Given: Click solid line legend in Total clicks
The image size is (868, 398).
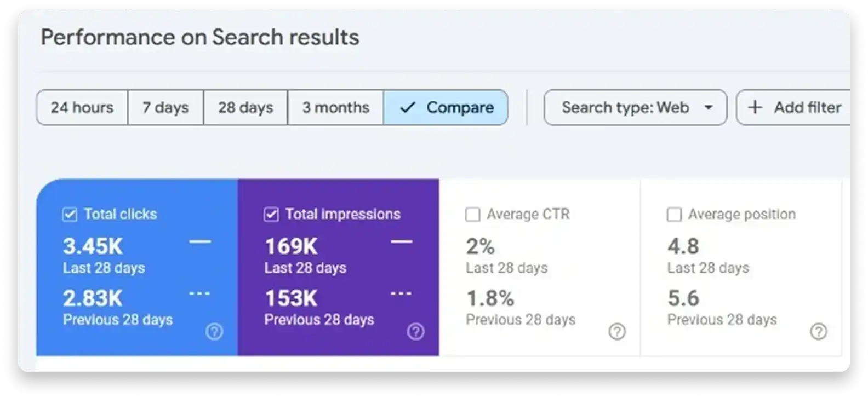Looking at the screenshot, I should pos(200,241).
